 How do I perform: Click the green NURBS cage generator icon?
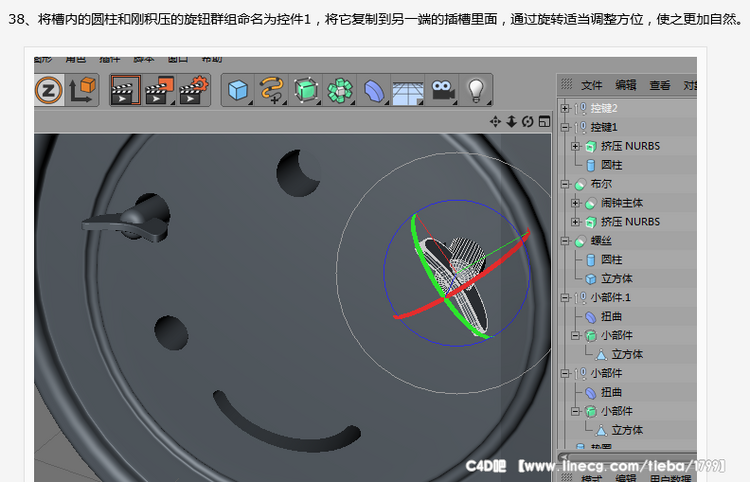306,90
